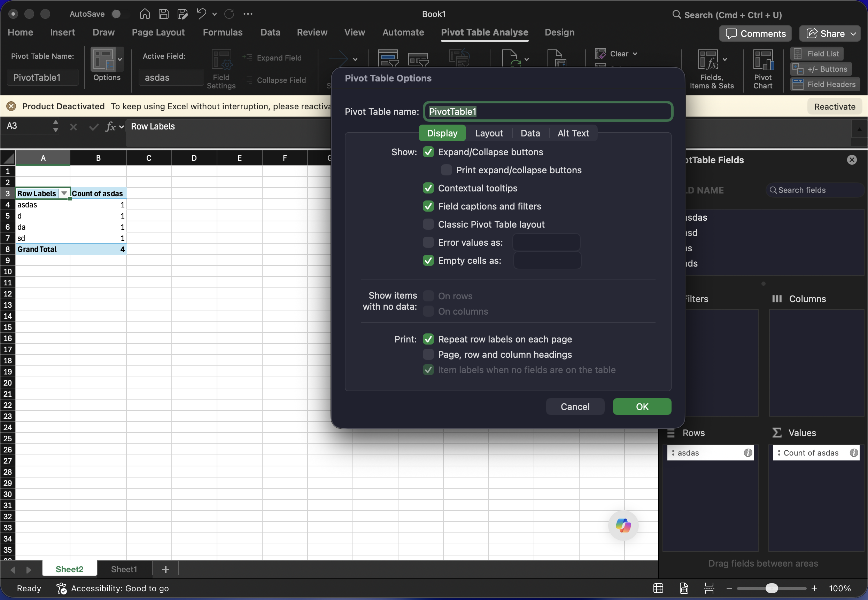Click the Insert Slicer ribbon icon
The image size is (868, 600).
click(388, 58)
